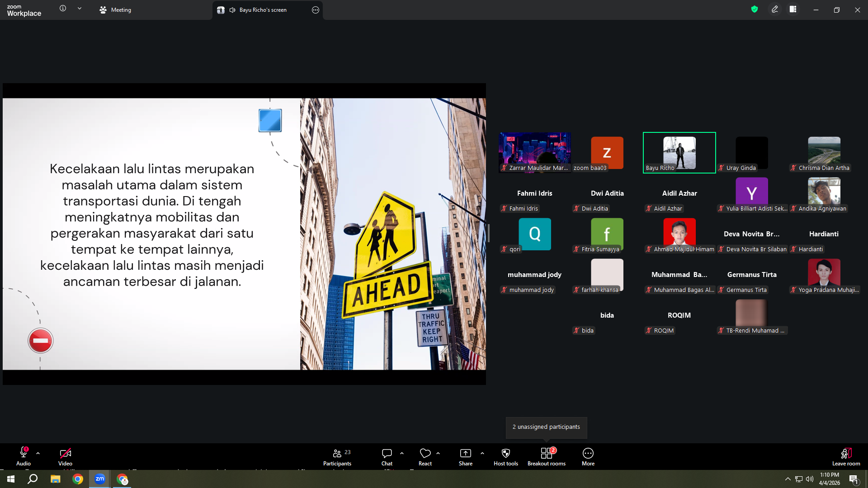Open the taskbar clock and calendar
Screen dimensions: 868x488
click(x=829, y=479)
